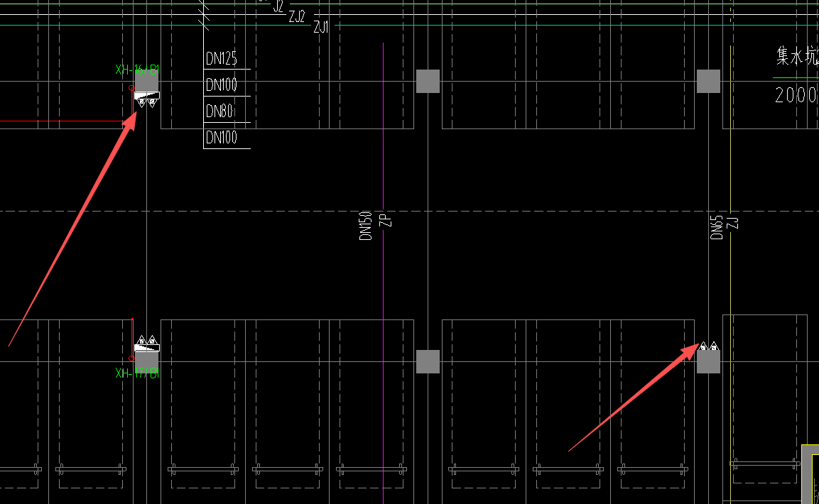Select lower gray column right of ZP pipe

coord(428,361)
